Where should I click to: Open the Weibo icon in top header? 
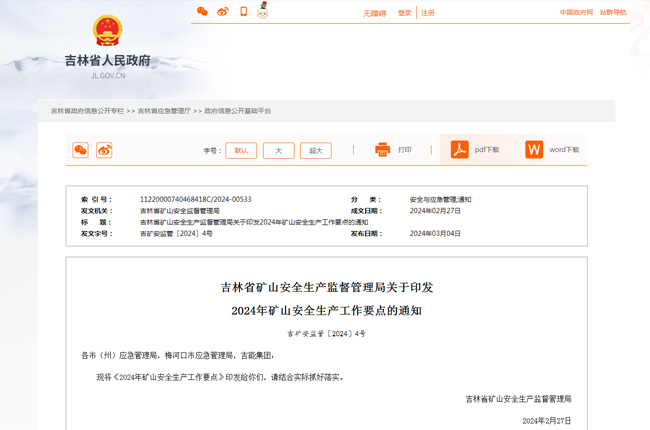pos(223,12)
